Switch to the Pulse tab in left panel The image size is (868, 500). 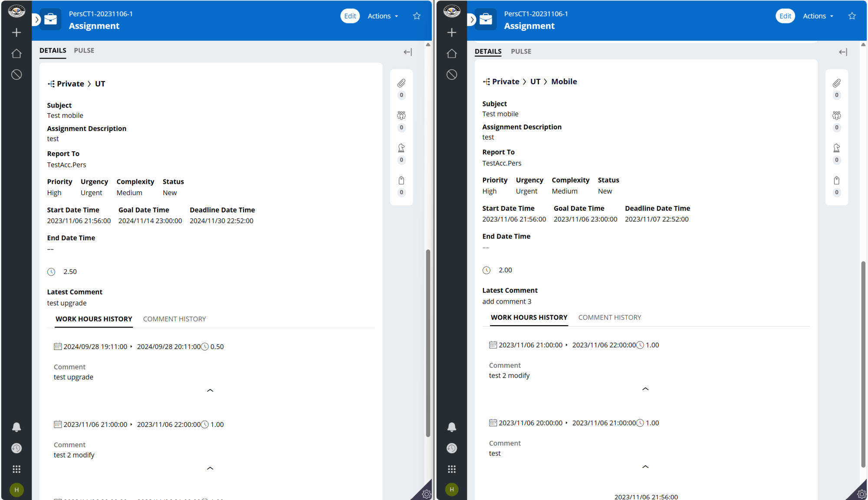tap(84, 50)
